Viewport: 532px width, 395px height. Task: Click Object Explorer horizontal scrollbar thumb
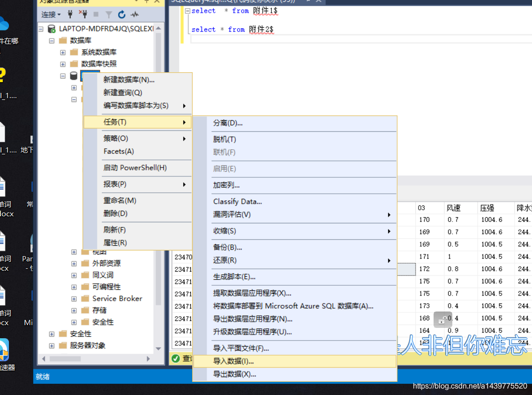pyautogui.click(x=65, y=359)
